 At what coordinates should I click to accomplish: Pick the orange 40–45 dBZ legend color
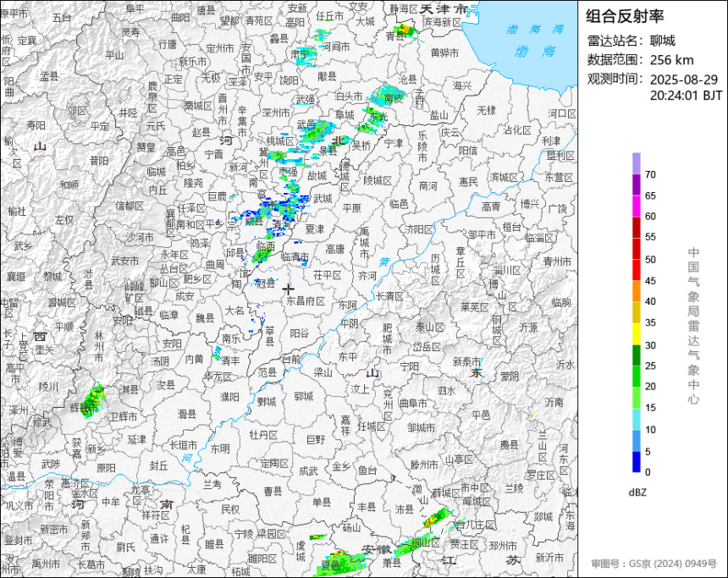(x=636, y=292)
